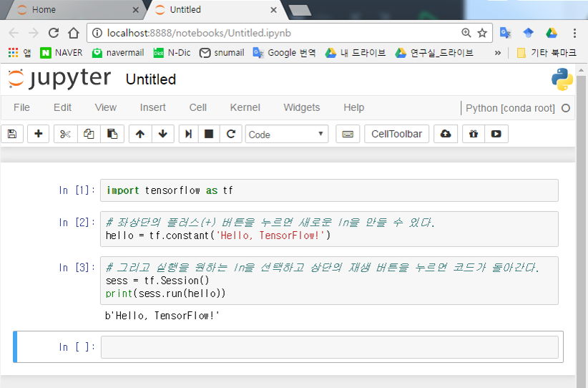Viewport: 588px width, 388px height.
Task: Move selected cell down arrow
Action: click(163, 134)
